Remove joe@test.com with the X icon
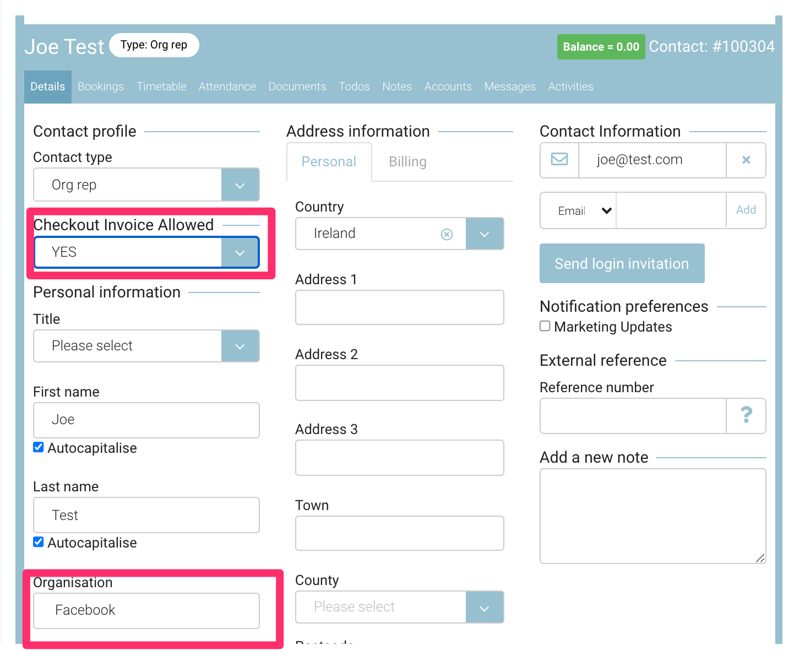The width and height of the screenshot is (805, 672). (x=746, y=160)
